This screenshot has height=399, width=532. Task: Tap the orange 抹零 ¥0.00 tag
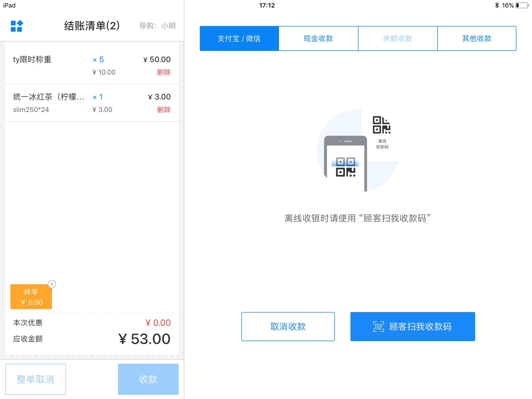click(x=31, y=297)
